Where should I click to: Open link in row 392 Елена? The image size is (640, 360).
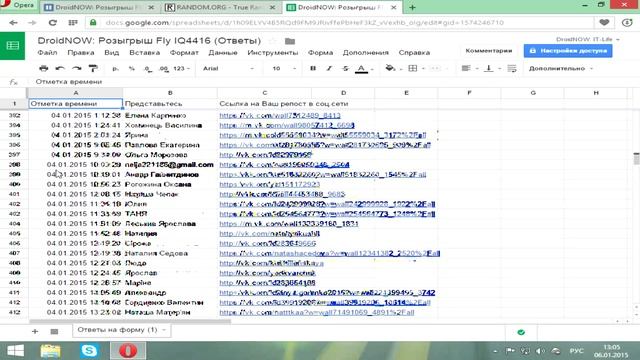pyautogui.click(x=280, y=116)
